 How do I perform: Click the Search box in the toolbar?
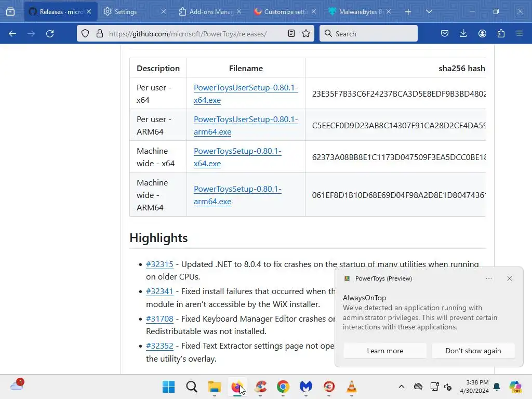point(368,34)
